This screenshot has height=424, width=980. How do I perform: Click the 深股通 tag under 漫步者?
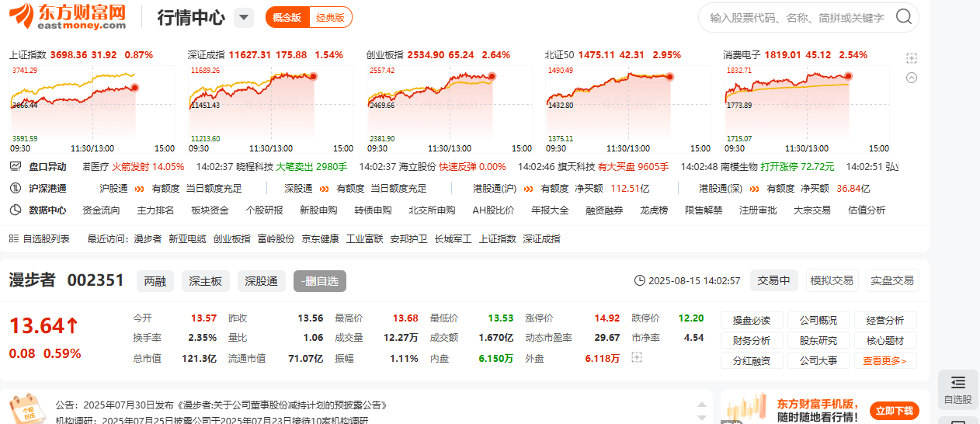pos(262,281)
